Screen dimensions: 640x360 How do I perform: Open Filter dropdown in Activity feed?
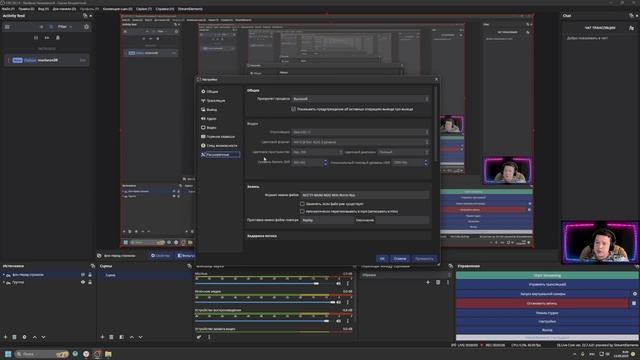tap(64, 27)
